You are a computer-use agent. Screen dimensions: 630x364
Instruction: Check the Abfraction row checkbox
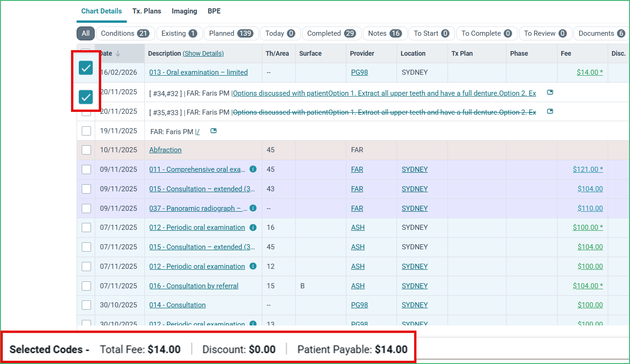click(x=86, y=149)
